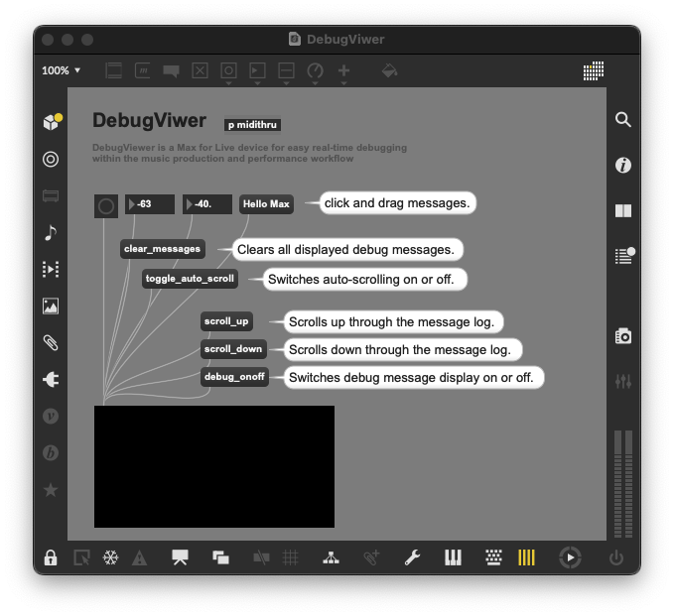Open the wrench debug tools icon
The image size is (674, 616).
click(x=412, y=557)
